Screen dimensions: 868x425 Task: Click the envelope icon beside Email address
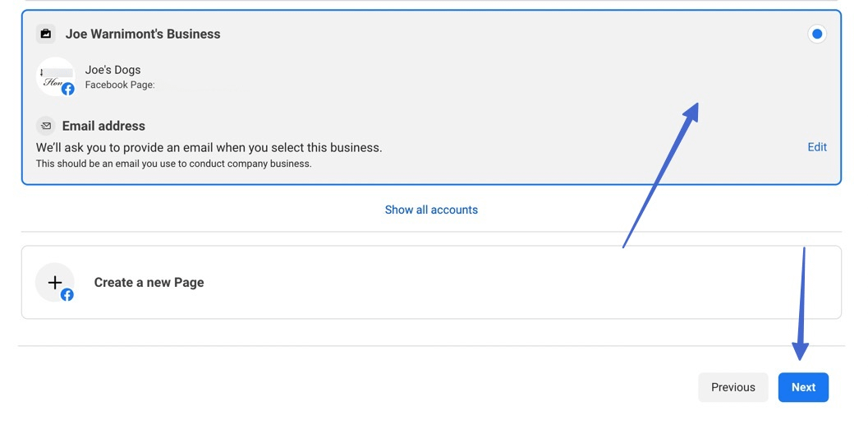[46, 126]
